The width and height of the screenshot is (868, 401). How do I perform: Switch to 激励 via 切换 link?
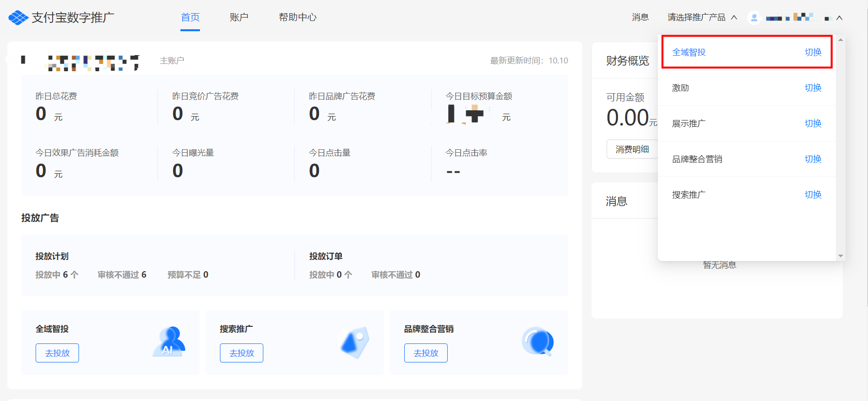[x=813, y=88]
